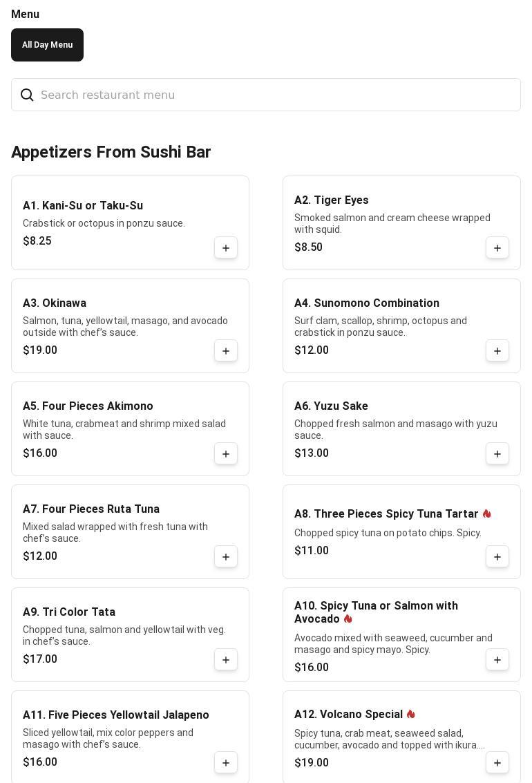The width and height of the screenshot is (532, 783).
Task: Add A12. Volcano Special using plus icon
Action: click(x=497, y=762)
